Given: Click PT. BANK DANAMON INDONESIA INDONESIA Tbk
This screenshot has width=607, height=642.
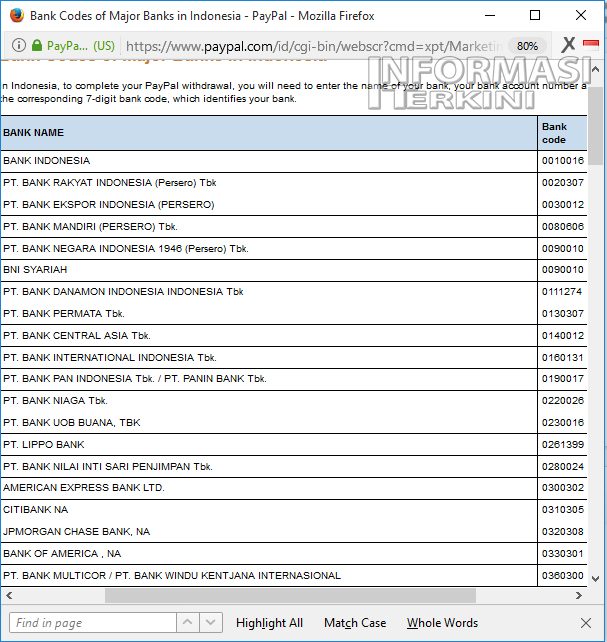Looking at the screenshot, I should [x=123, y=292].
